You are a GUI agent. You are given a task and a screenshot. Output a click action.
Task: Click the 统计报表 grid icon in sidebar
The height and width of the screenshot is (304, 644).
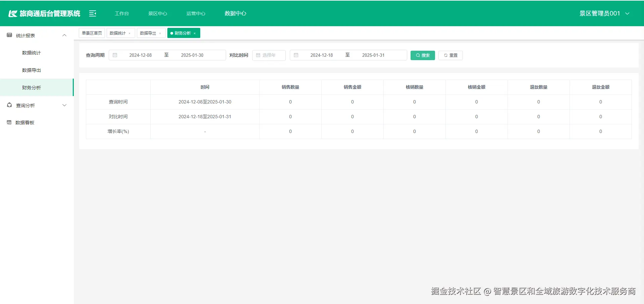coord(9,35)
